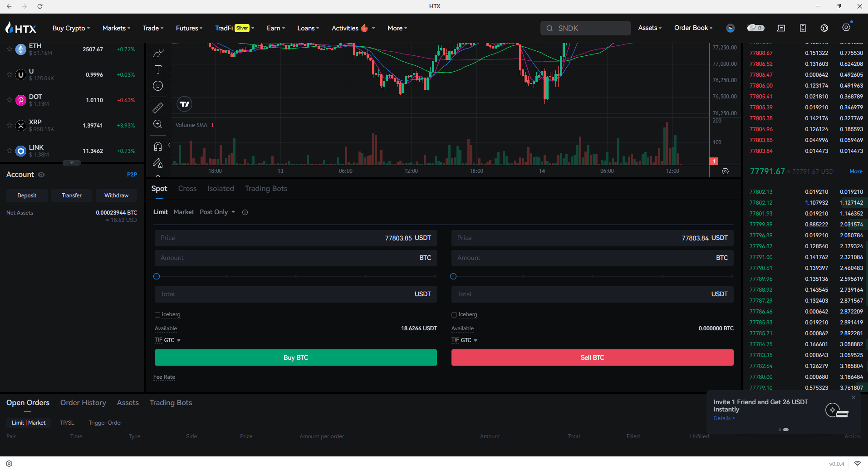Hide account balances with eye icon
Screen dimensions: 868x470
41,175
